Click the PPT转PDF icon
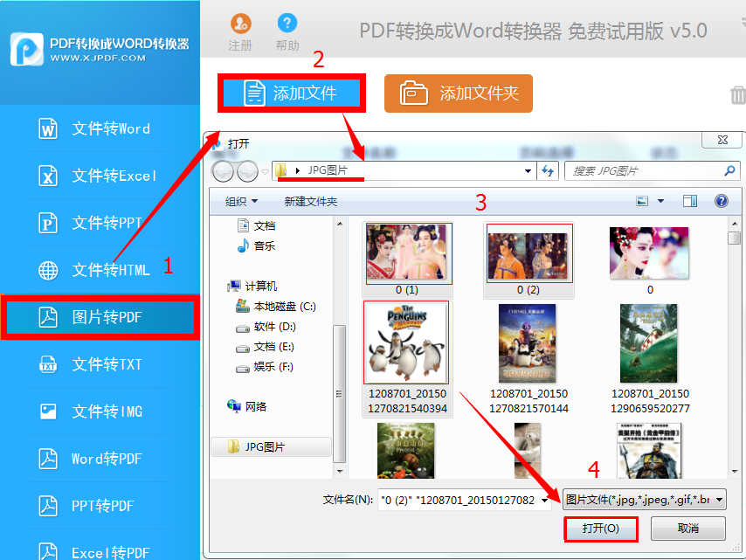The height and width of the screenshot is (560, 746). [48, 506]
